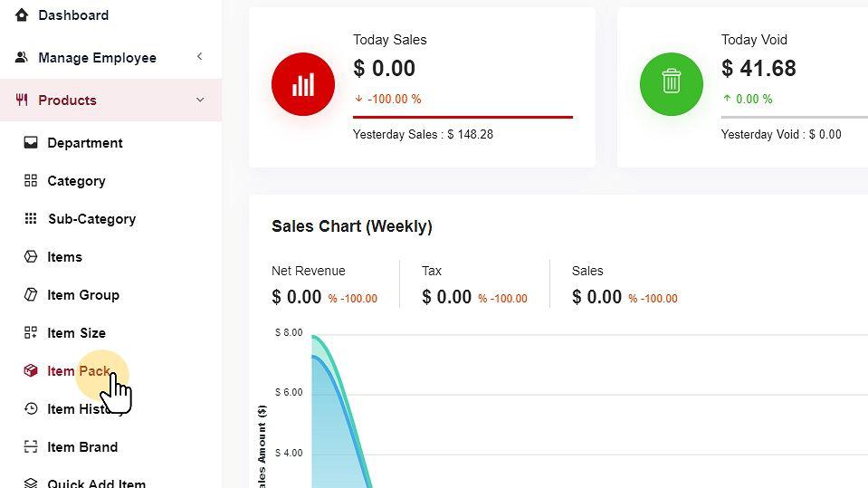The width and height of the screenshot is (868, 488).
Task: Click the green Today Void trash icon
Action: click(x=671, y=85)
